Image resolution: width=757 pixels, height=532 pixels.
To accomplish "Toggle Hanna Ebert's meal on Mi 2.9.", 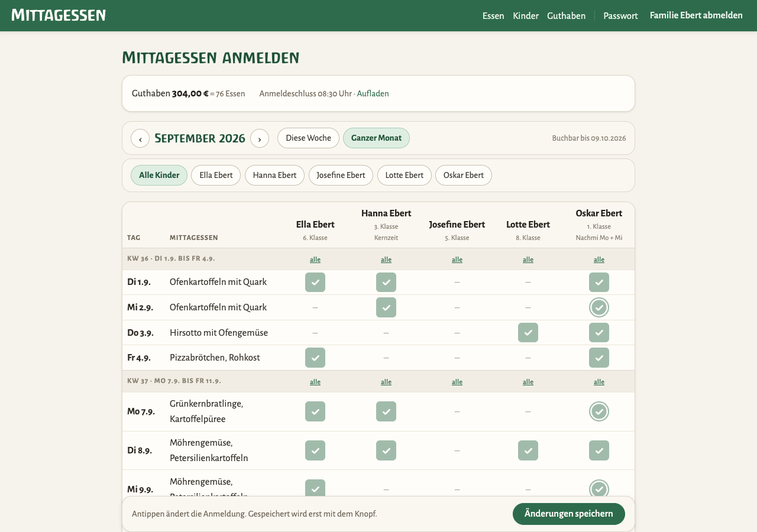I will click(386, 307).
